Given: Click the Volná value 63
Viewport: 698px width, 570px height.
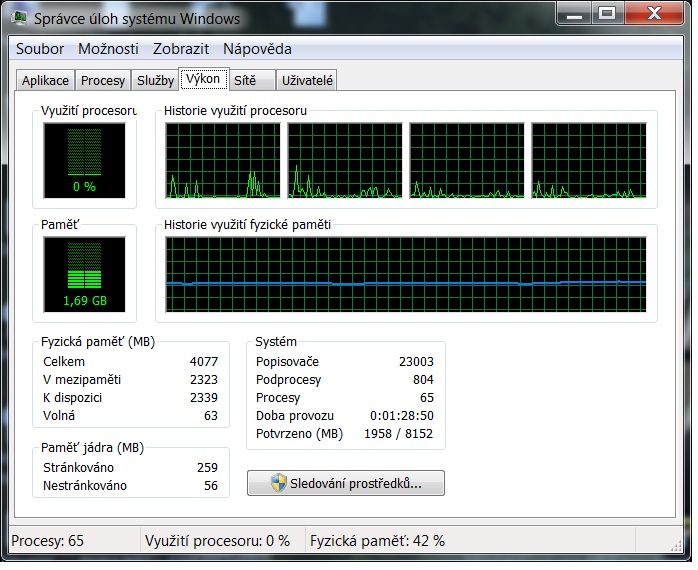Looking at the screenshot, I should 211,416.
